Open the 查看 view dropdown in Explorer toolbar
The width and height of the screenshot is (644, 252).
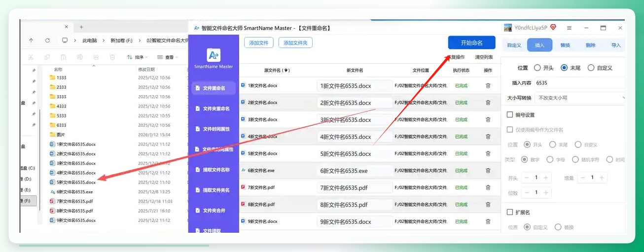(168, 57)
